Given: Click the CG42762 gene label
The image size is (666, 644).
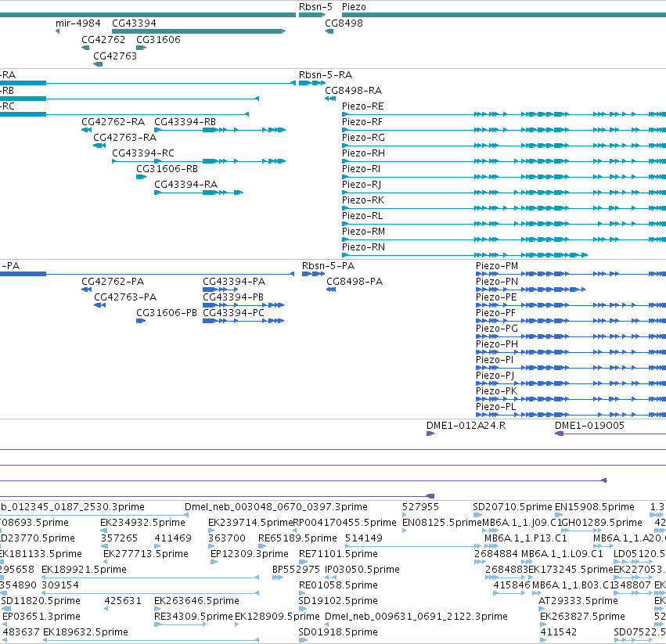Looking at the screenshot, I should pyautogui.click(x=103, y=39).
